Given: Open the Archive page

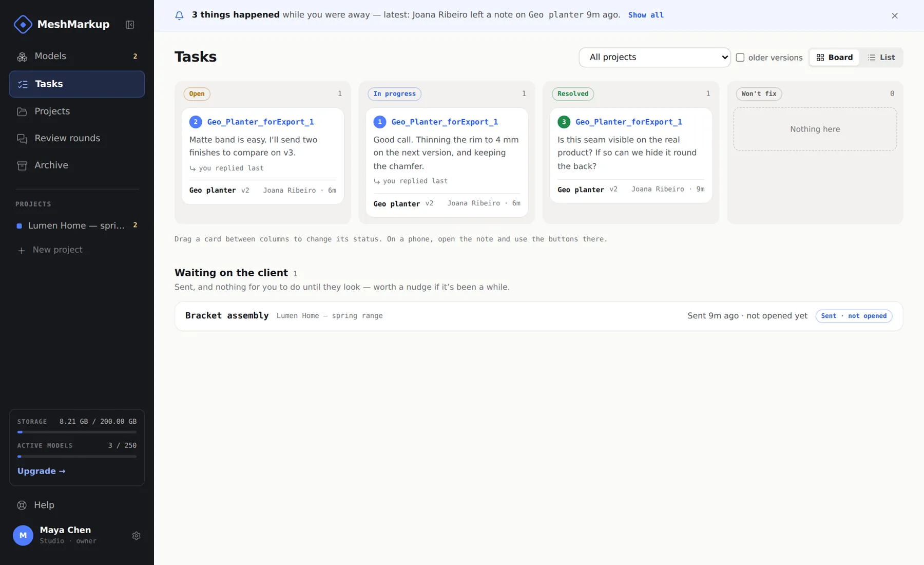Looking at the screenshot, I should click(77, 165).
